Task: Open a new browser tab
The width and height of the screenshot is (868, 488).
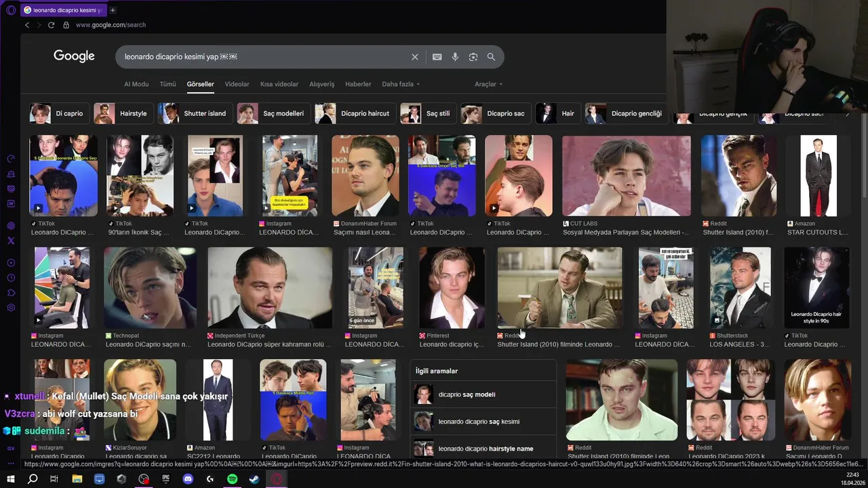Action: (x=113, y=10)
